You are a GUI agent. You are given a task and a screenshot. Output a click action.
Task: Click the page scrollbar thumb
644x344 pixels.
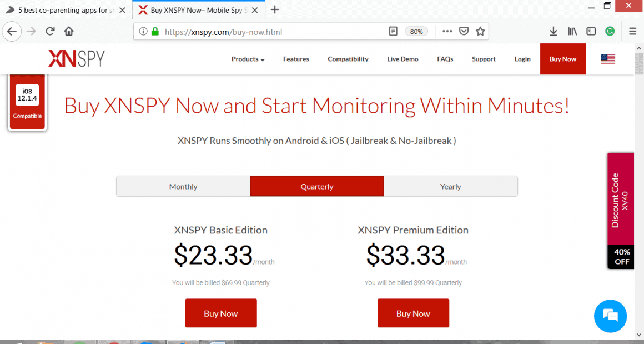coord(639,64)
